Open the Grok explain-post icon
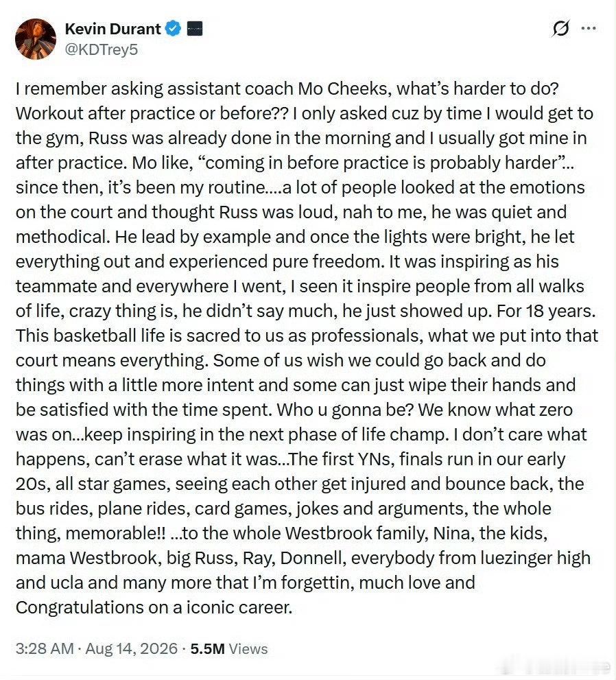 [560, 29]
